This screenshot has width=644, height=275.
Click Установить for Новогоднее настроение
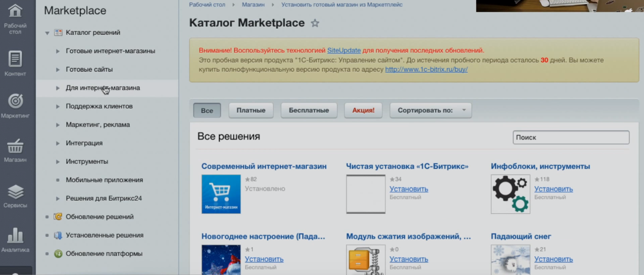(264, 259)
